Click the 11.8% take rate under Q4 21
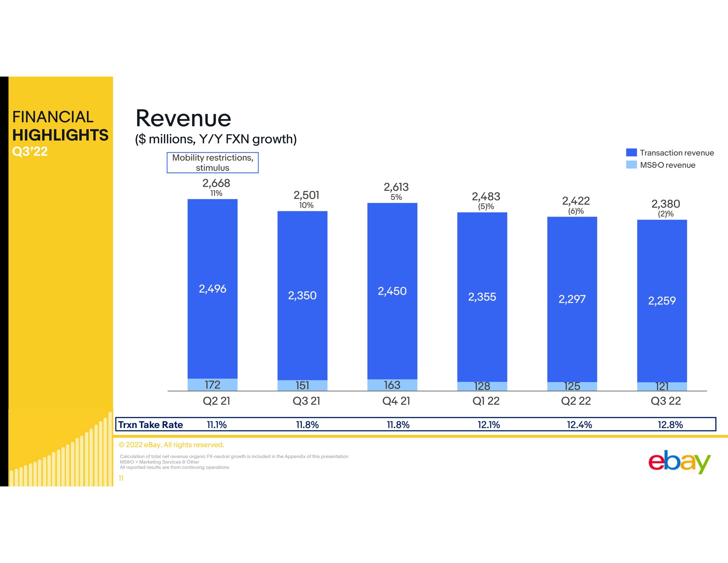The width and height of the screenshot is (728, 563). coord(398,425)
